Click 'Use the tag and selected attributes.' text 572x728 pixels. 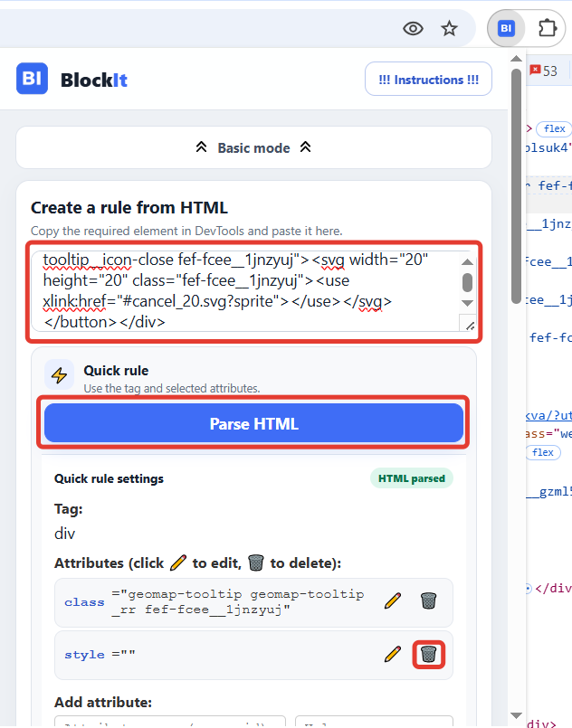pyautogui.click(x=171, y=388)
